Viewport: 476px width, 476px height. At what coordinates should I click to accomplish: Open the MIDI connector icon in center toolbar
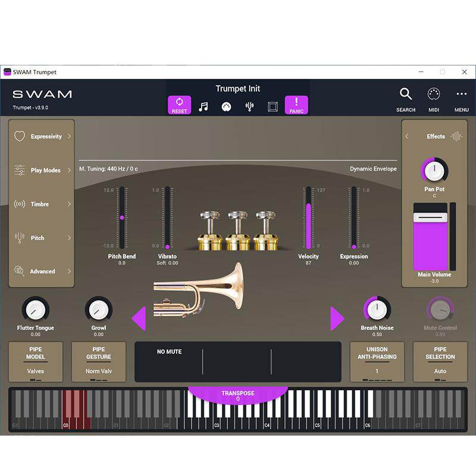click(x=226, y=107)
